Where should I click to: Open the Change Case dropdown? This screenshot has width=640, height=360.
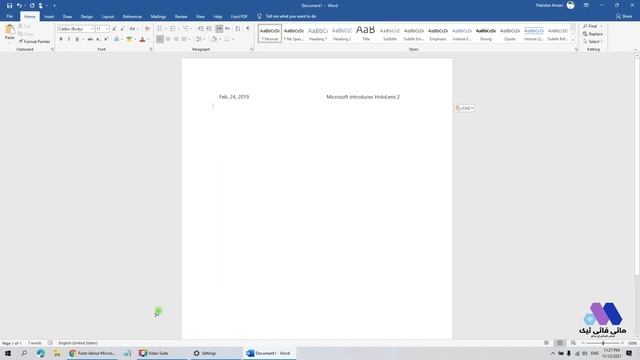(133, 29)
